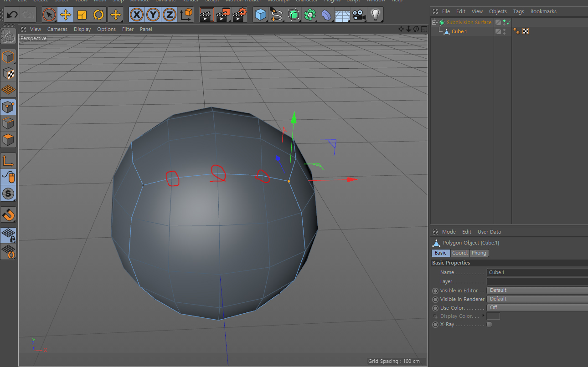Viewport: 588px width, 367px height.
Task: Click the Make Editable icon in left palette
Action: pyautogui.click(x=8, y=37)
